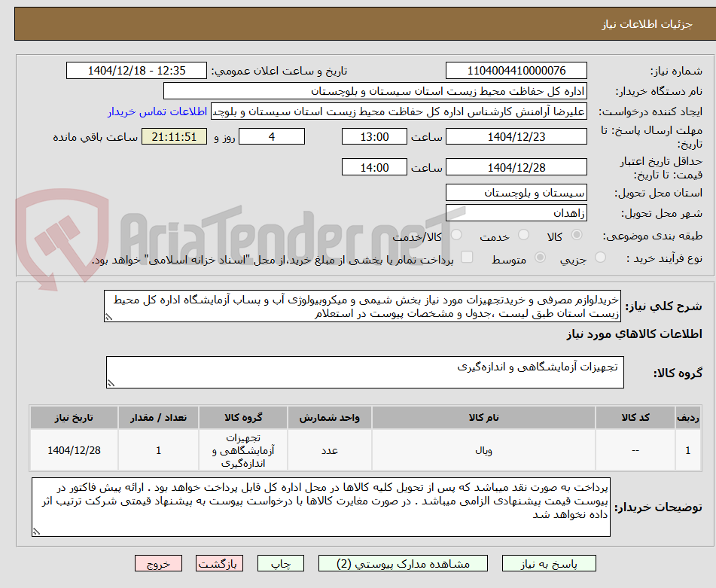Click the چاپ print button
The width and height of the screenshot is (716, 588).
280,563
